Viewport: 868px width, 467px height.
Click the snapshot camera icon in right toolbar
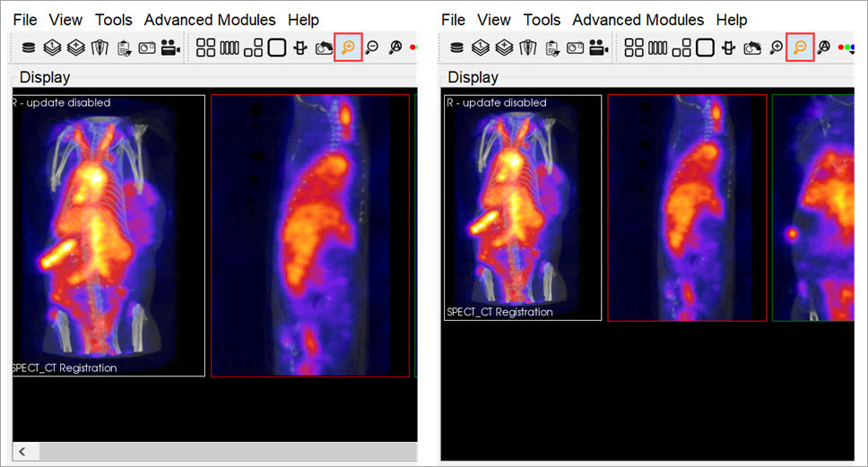[x=576, y=48]
